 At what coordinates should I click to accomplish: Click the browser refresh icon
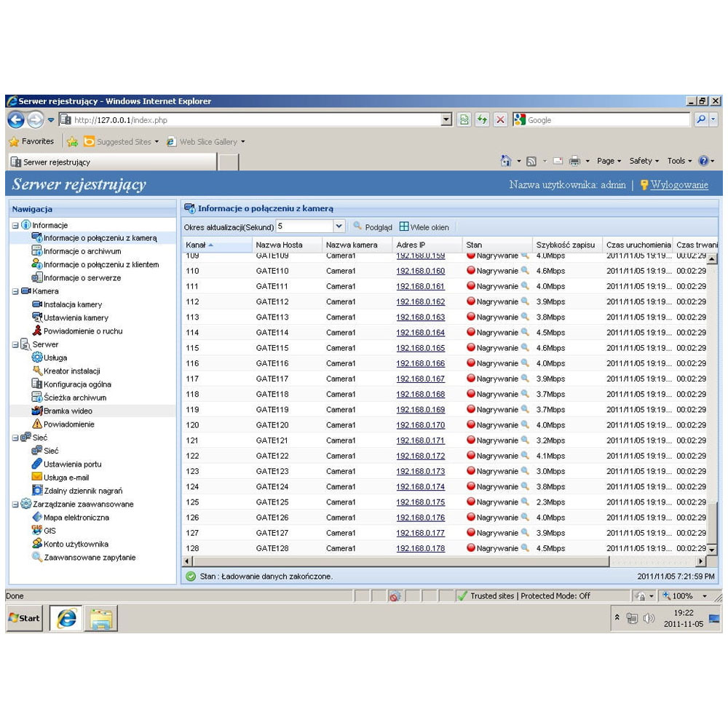(x=482, y=120)
